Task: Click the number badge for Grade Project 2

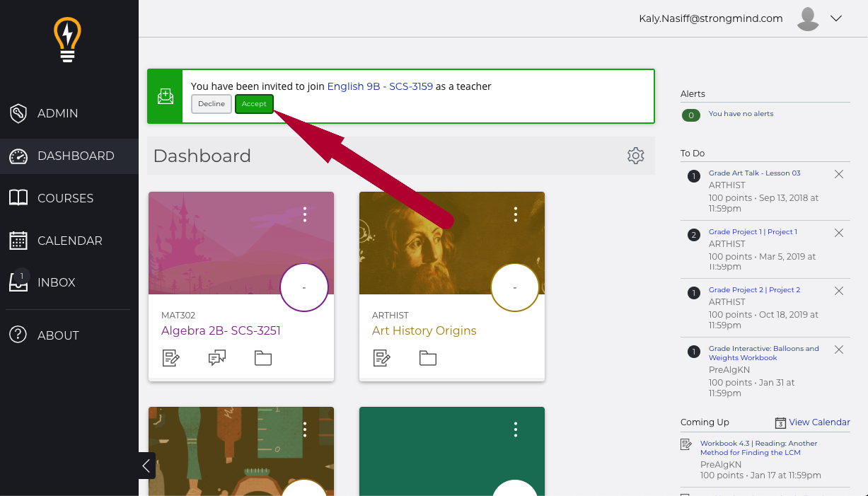Action: point(694,292)
